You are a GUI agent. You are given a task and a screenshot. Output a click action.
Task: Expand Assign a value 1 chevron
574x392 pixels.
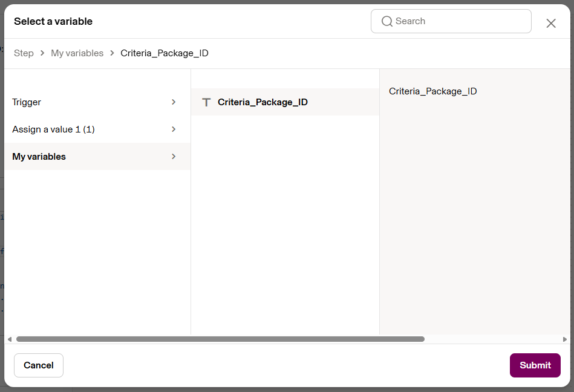pyautogui.click(x=174, y=129)
